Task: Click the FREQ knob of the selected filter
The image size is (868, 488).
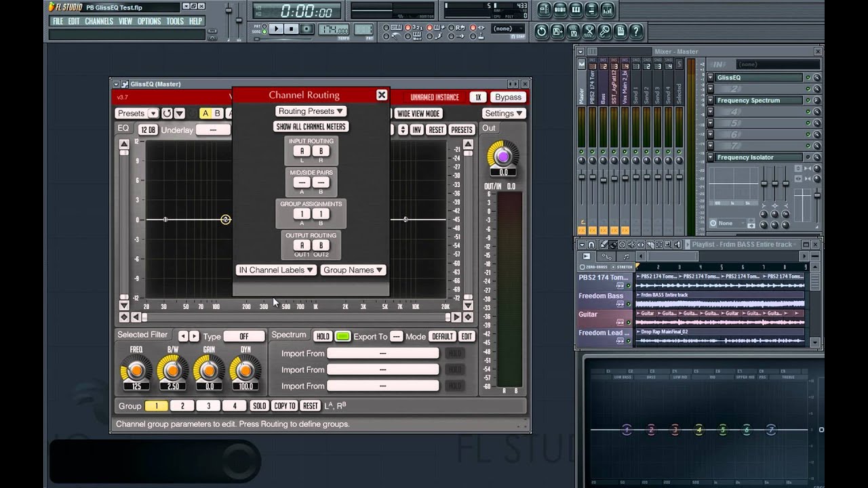Action: [x=136, y=370]
